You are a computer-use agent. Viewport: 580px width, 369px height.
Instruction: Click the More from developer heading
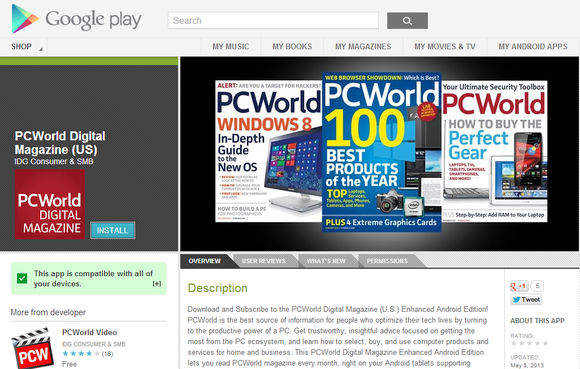(x=48, y=312)
